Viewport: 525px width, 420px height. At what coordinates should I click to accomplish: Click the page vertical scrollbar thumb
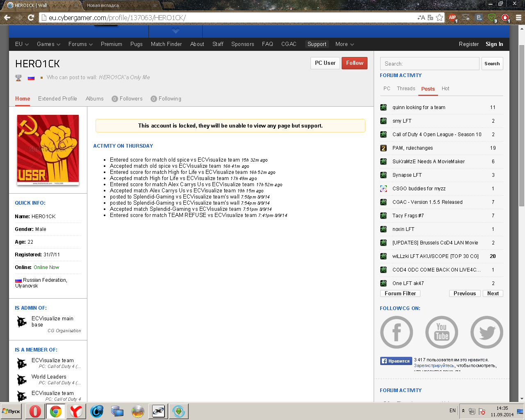coord(522,125)
